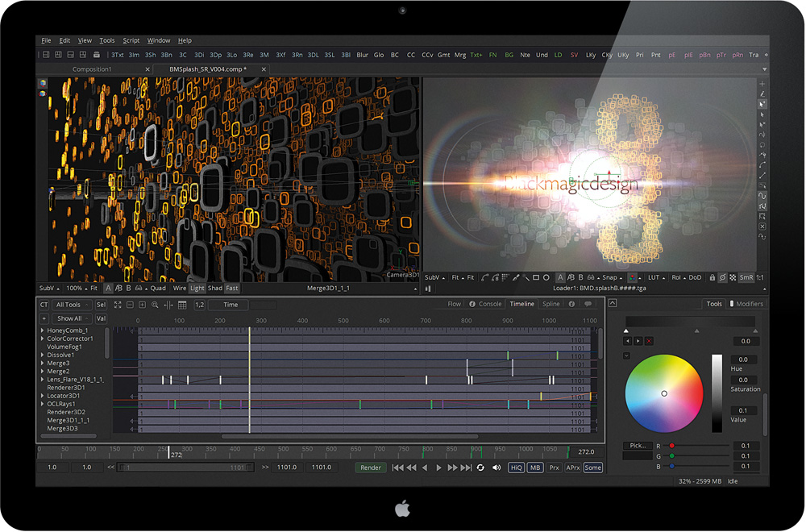The width and height of the screenshot is (806, 532).
Task: Insert a CC color corrector tool
Action: 411,55
